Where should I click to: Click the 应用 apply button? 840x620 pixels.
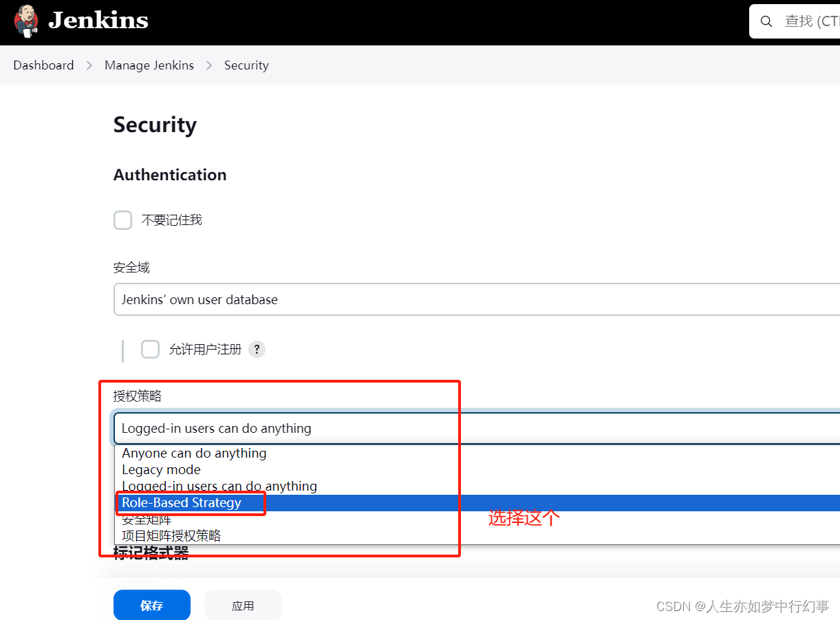[x=243, y=606]
